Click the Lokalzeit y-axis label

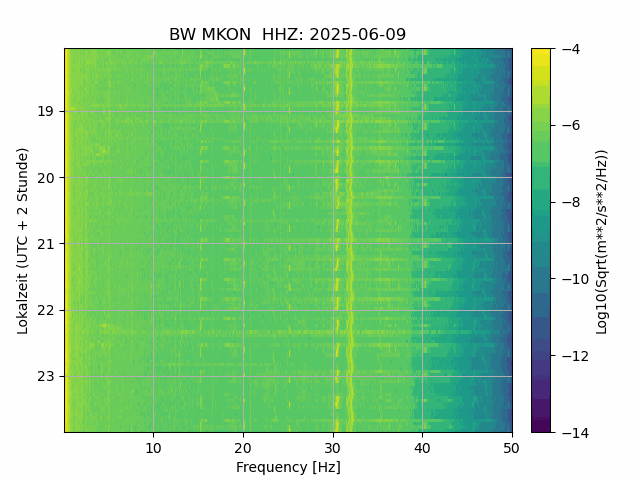23,241
